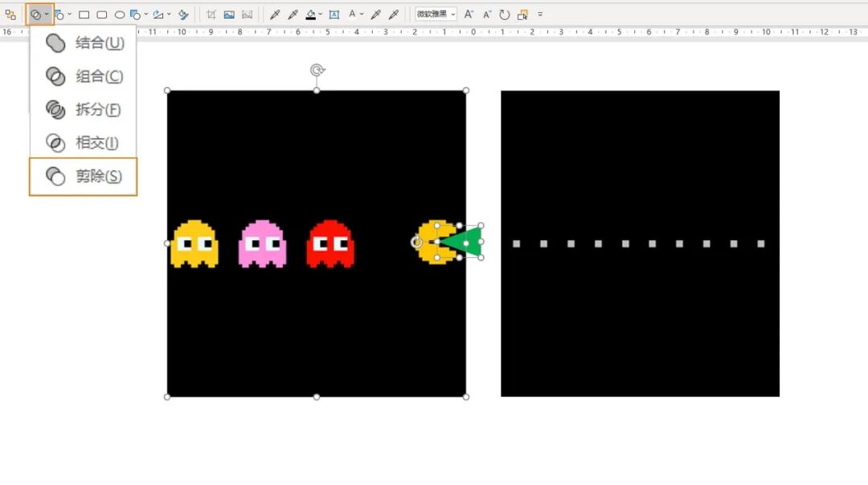Click the first eyedropper icon after the picture icons
This screenshot has height=485, width=868.
point(275,15)
